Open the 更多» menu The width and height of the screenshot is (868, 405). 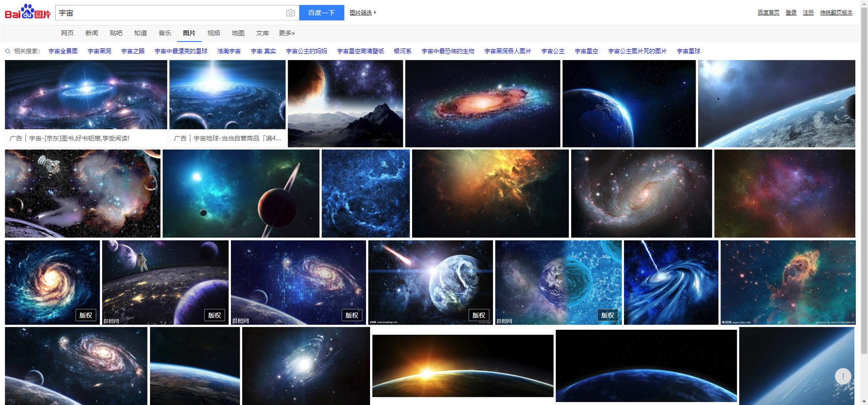tap(287, 33)
